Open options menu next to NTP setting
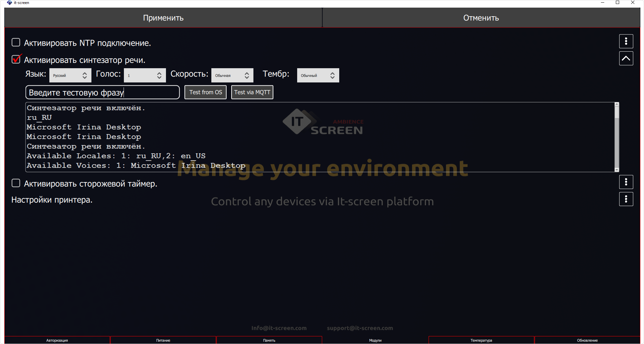Viewport: 644px width, 344px height. click(x=626, y=41)
